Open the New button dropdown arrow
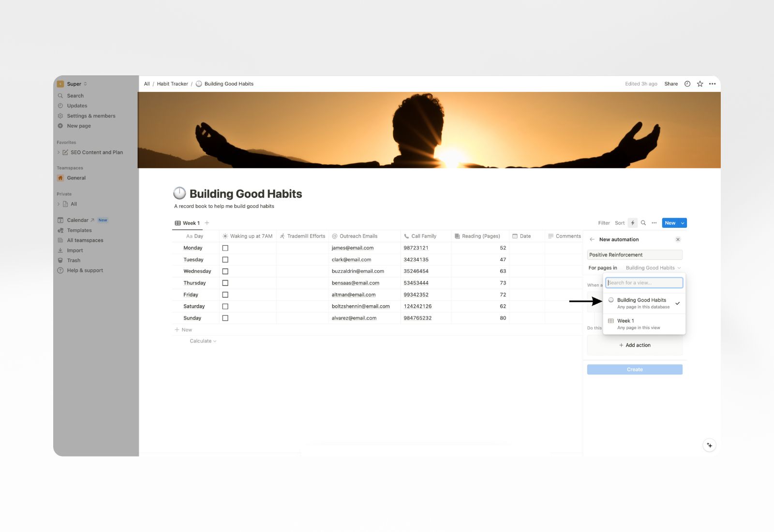This screenshot has width=774, height=532. pyautogui.click(x=683, y=223)
